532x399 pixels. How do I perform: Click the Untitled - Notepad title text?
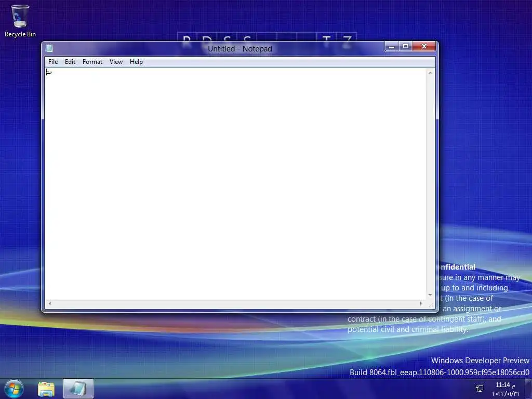(240, 49)
